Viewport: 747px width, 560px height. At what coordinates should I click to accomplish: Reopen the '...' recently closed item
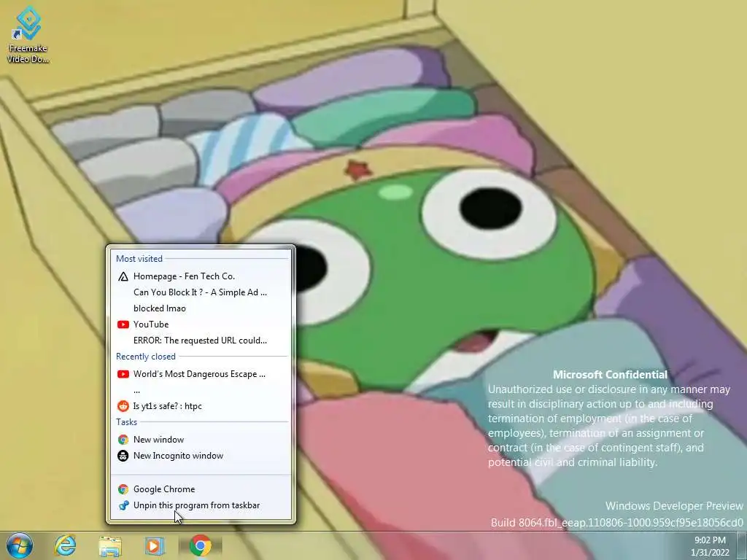[x=201, y=390]
